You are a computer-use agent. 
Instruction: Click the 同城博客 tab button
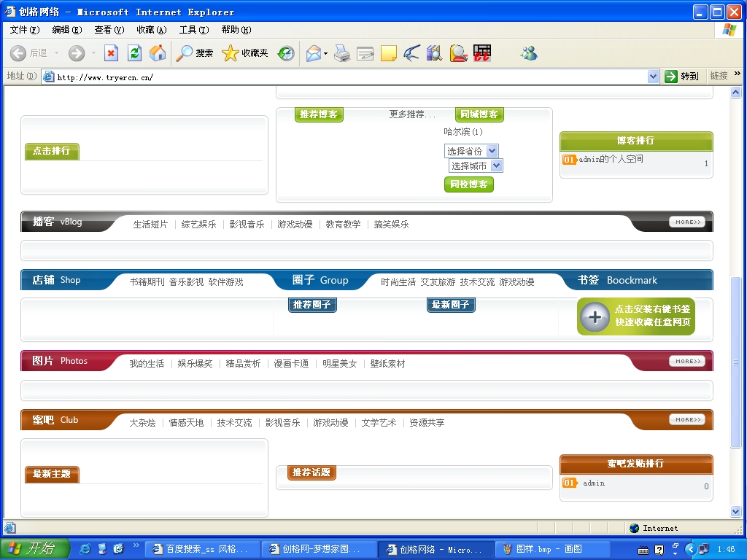point(479,114)
